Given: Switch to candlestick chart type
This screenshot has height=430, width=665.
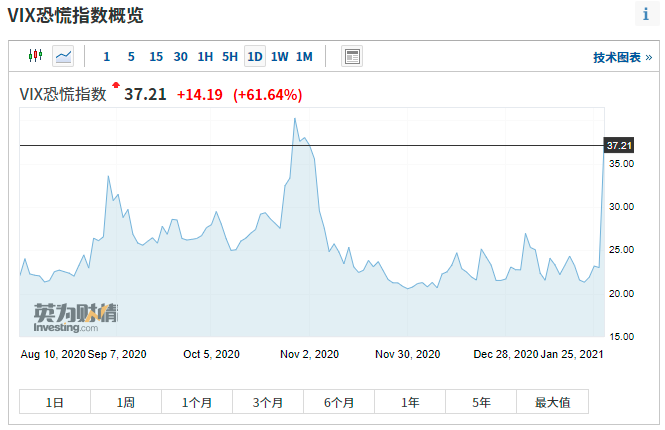Looking at the screenshot, I should (x=36, y=56).
